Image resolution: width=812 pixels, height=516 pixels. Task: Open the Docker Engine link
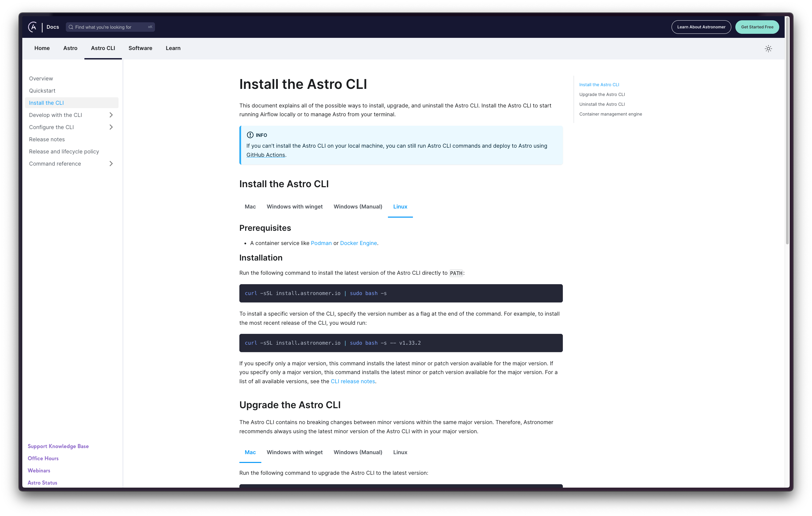(358, 243)
